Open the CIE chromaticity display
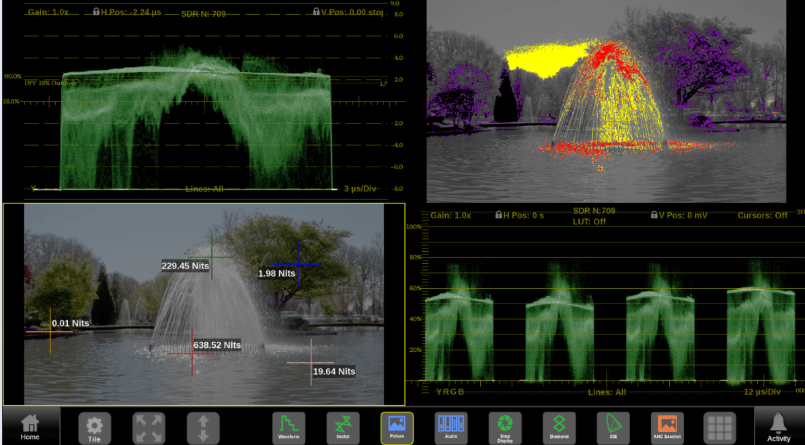The image size is (805, 445). [x=613, y=426]
